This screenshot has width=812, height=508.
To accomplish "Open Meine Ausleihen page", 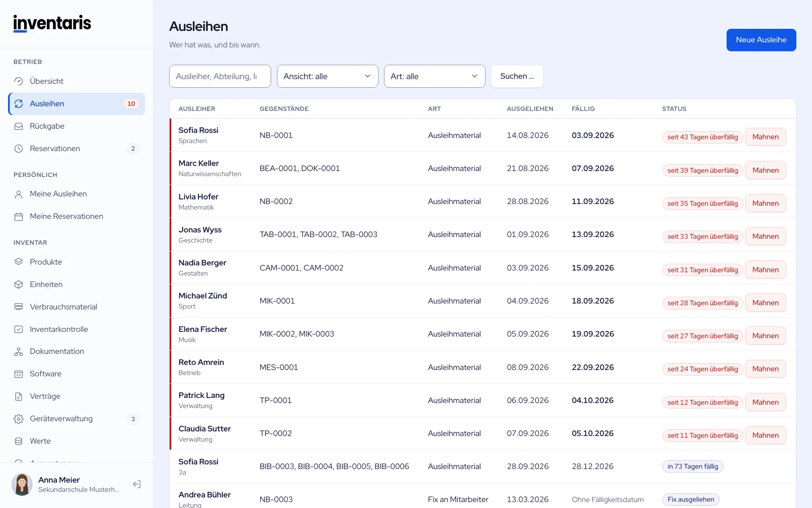I will (x=77, y=194).
